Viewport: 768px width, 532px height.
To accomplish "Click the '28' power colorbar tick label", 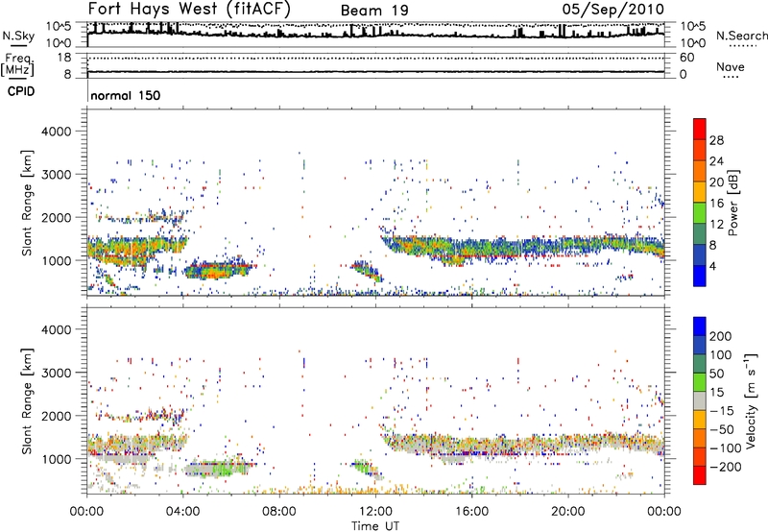I will tap(716, 140).
